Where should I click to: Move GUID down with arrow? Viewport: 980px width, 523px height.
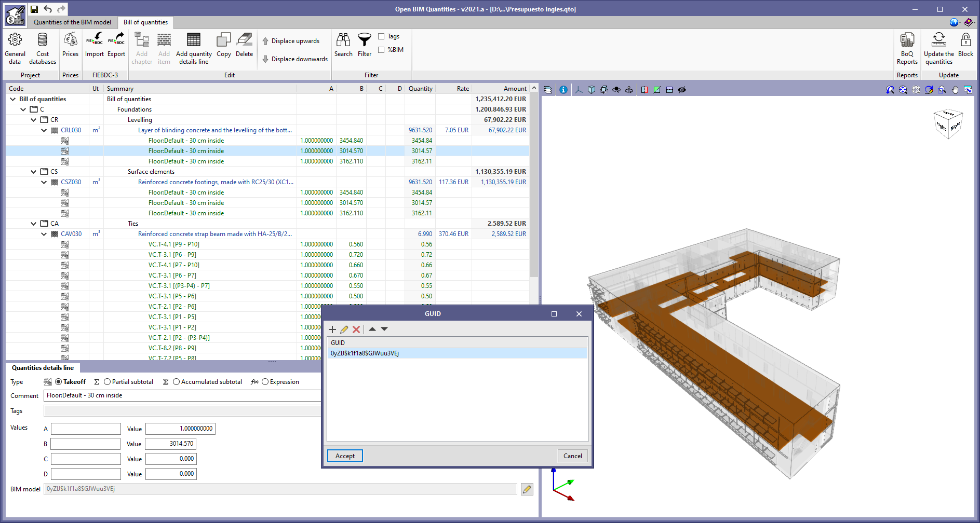pyautogui.click(x=384, y=329)
